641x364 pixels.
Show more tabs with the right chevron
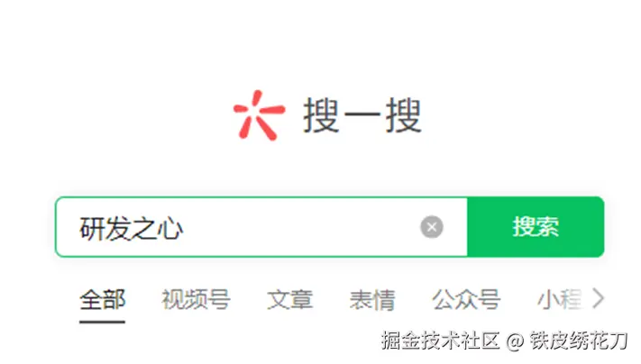tap(598, 298)
